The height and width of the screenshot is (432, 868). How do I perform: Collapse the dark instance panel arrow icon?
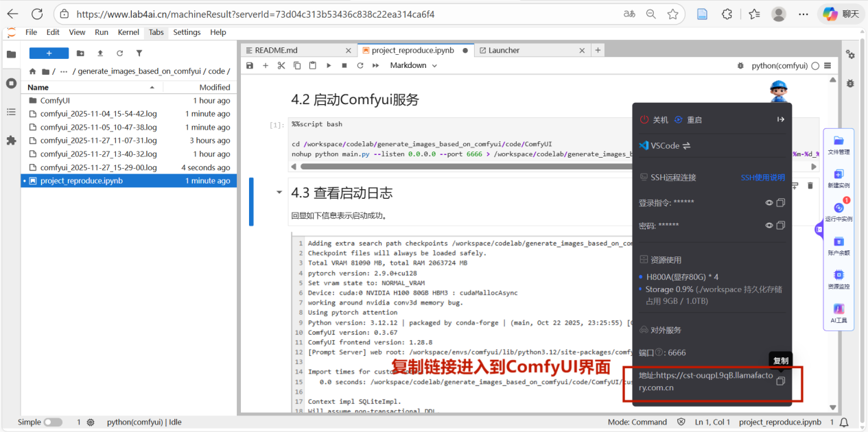click(781, 119)
